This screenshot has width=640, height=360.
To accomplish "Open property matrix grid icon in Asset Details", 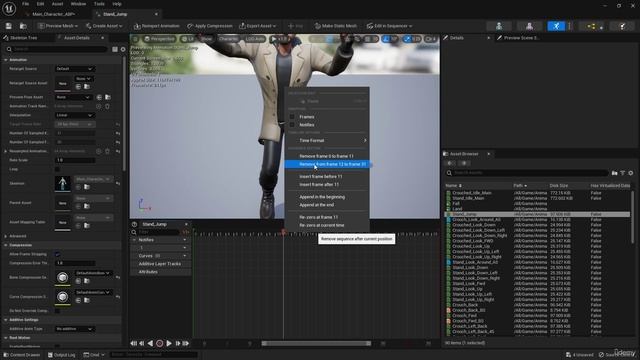I will (x=115, y=49).
